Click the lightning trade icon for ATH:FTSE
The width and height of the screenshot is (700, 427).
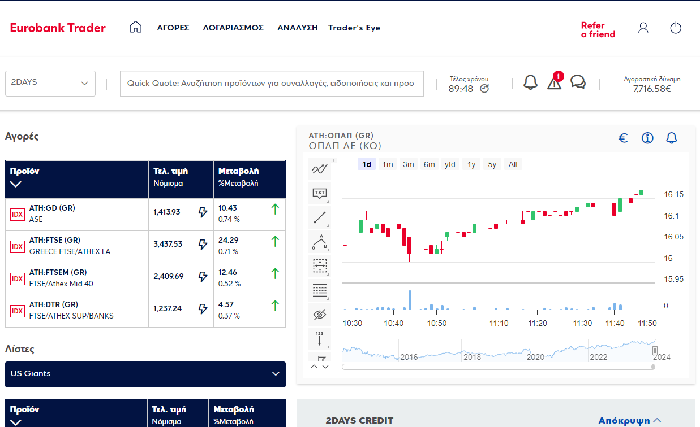[203, 244]
